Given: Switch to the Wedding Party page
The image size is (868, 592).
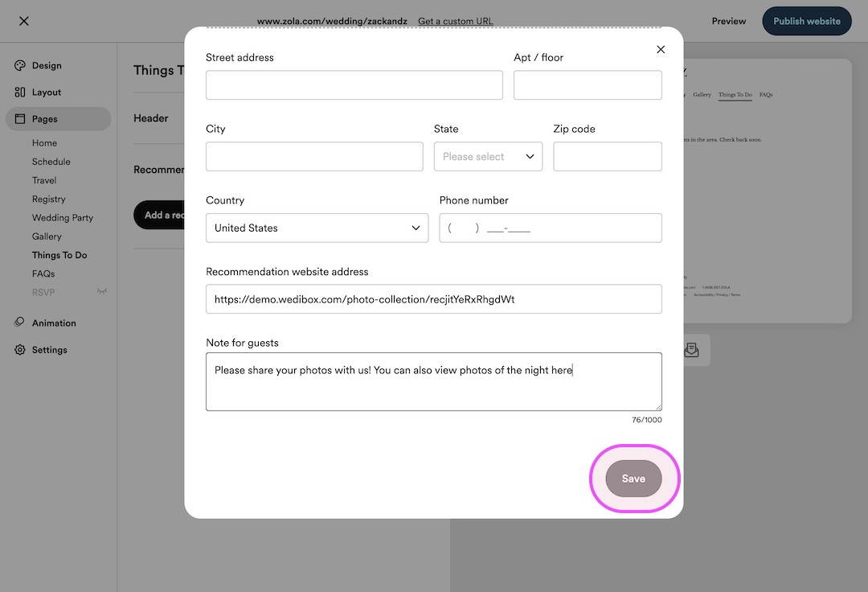Looking at the screenshot, I should tap(62, 217).
